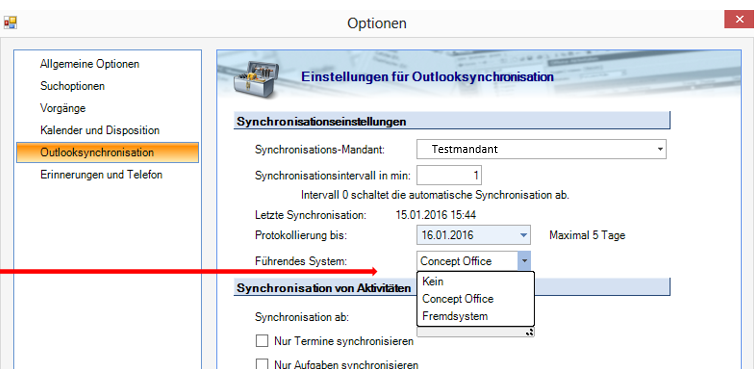Click the Synchronisationsintervall in min field
Viewport: 754px width, 369px height.
tap(449, 176)
